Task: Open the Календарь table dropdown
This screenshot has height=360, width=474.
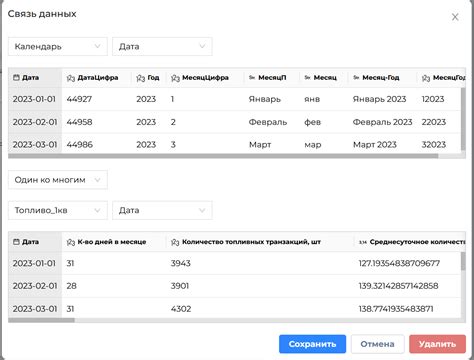Action: (58, 46)
